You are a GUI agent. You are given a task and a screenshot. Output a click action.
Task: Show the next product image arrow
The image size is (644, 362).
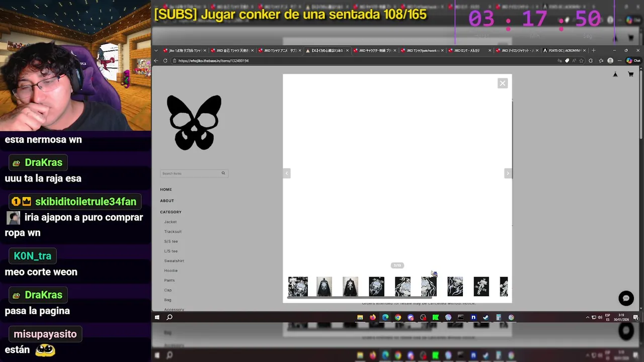507,173
